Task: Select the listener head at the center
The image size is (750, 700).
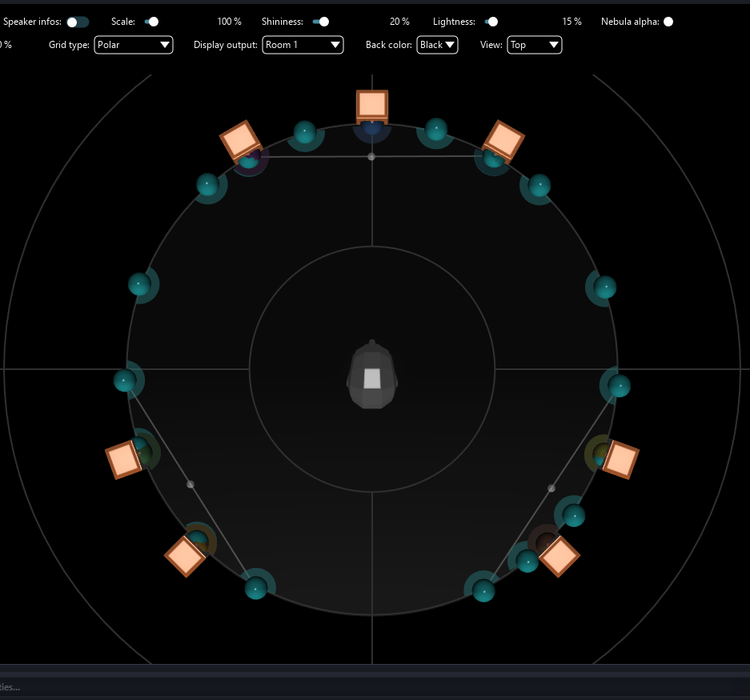Action: point(372,376)
